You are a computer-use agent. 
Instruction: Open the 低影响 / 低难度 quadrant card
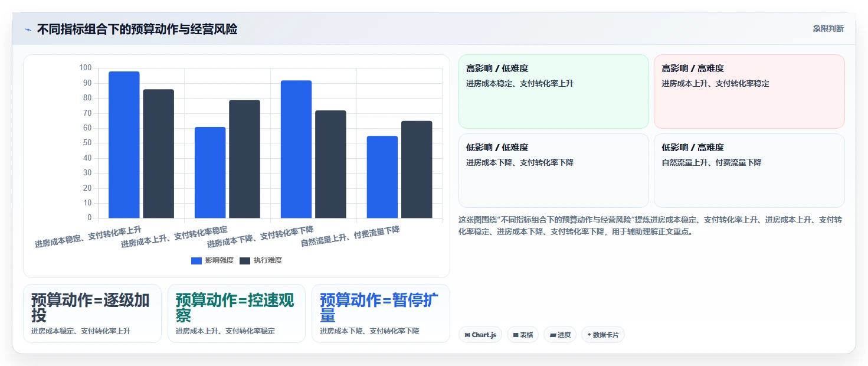(553, 171)
